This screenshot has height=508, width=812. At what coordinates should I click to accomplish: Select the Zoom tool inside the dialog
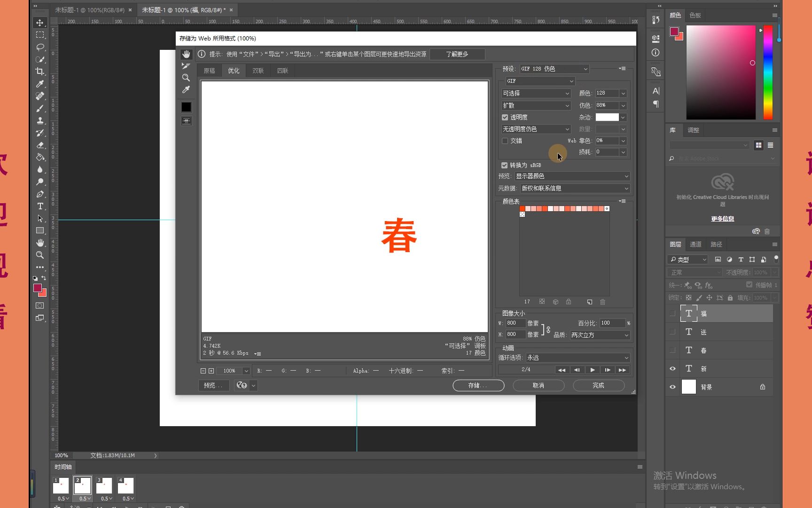[x=186, y=78]
